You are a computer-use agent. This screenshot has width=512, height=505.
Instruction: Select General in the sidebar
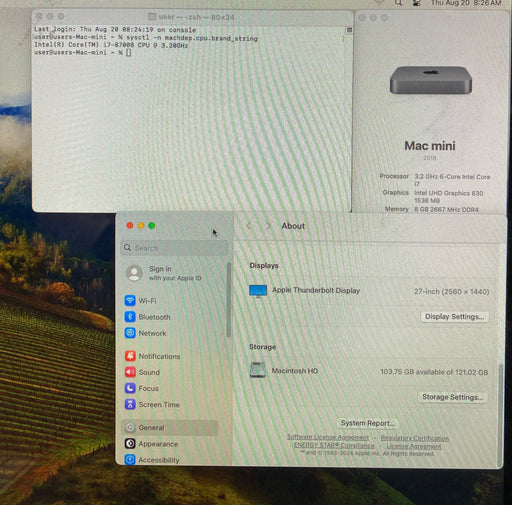tap(170, 428)
